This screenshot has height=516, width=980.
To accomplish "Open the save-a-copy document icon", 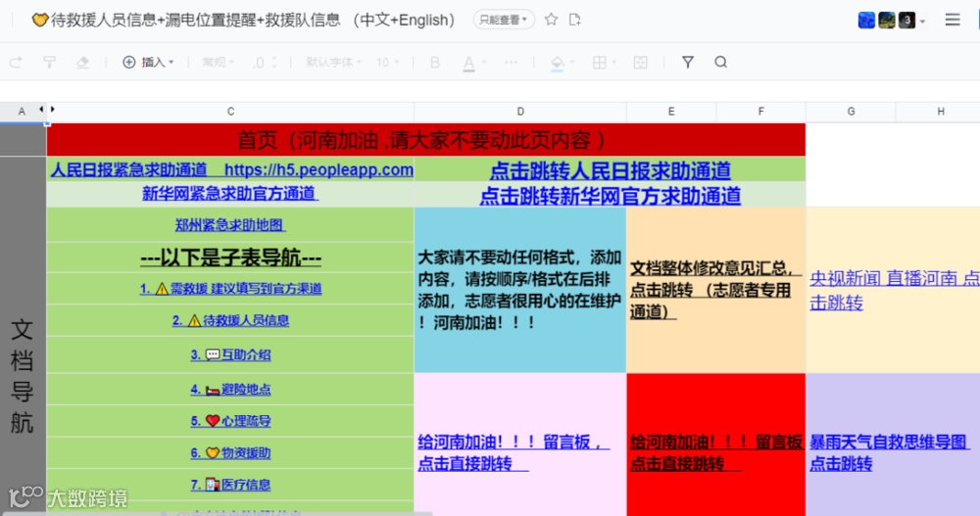I will [x=575, y=20].
